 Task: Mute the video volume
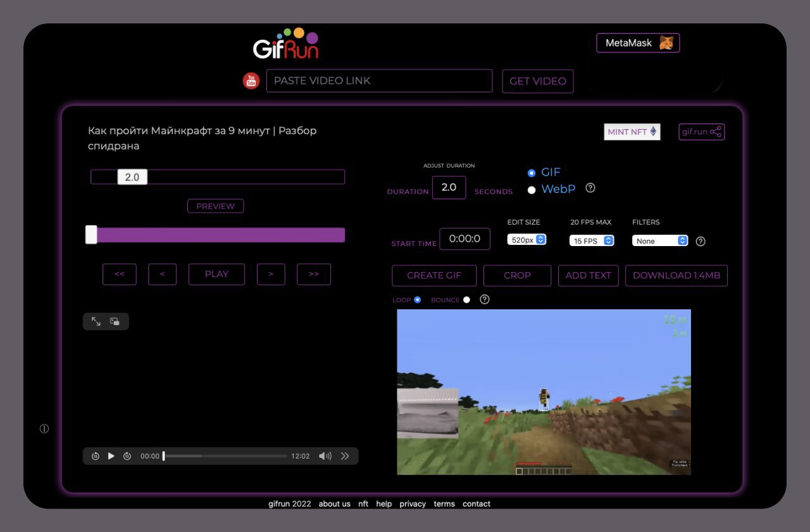325,456
